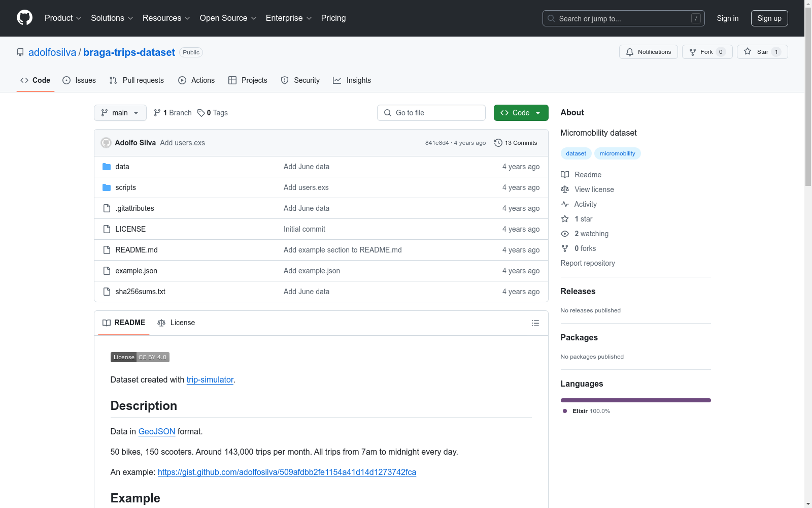Switch to the Security tab
Screen dimensions: 812x508
(300, 80)
